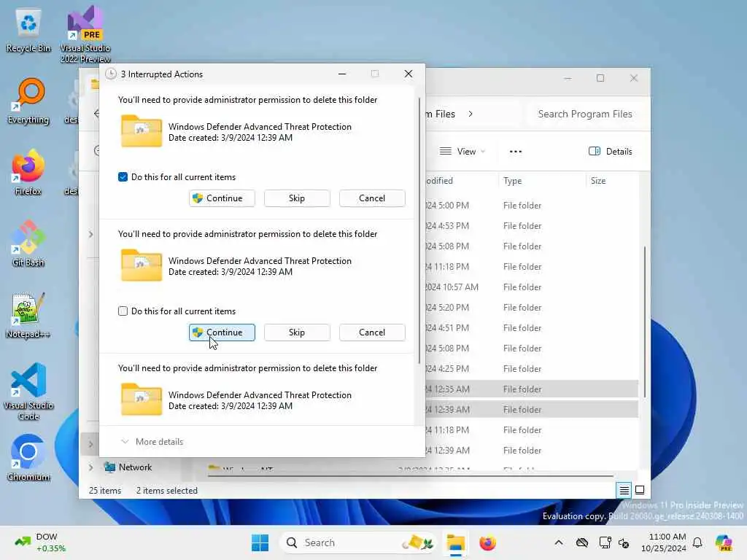Screen dimensions: 747x560
Task: Click Continue in the second interrupted action
Action: click(222, 332)
